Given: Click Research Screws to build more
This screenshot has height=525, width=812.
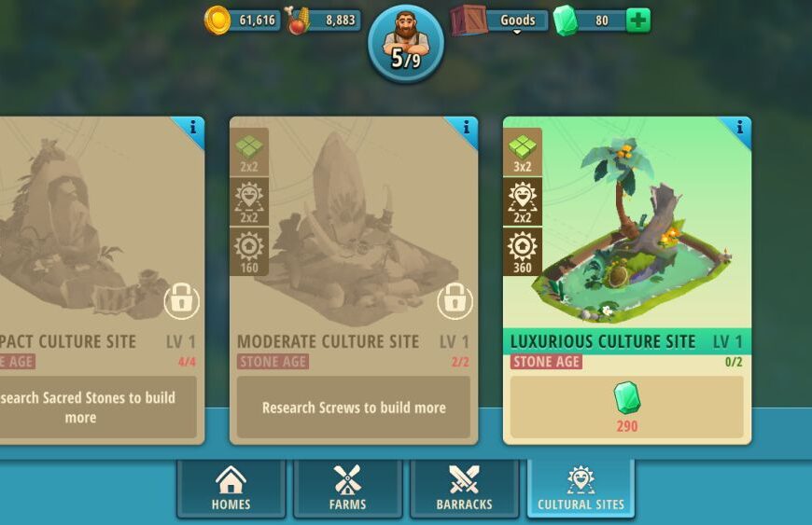Looking at the screenshot, I should 354,408.
